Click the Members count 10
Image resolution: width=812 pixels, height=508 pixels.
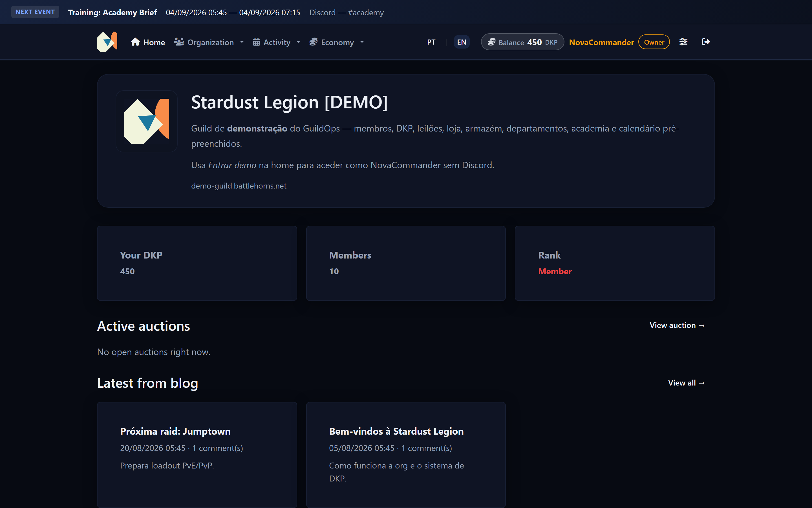[x=334, y=271]
